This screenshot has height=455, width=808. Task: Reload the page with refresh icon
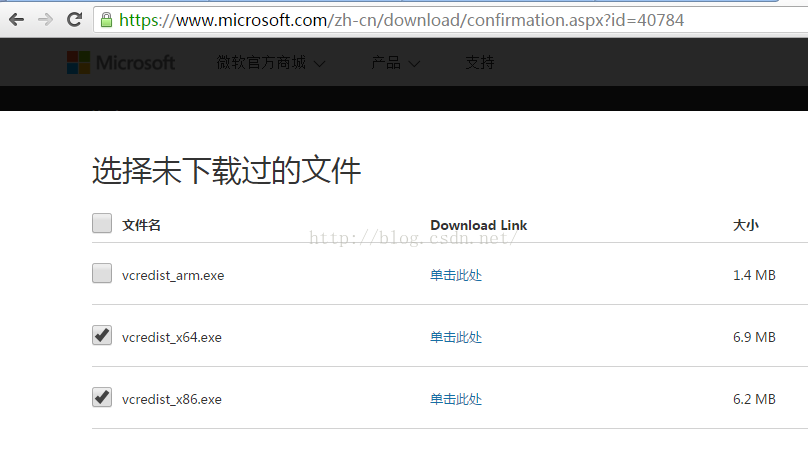tap(75, 20)
